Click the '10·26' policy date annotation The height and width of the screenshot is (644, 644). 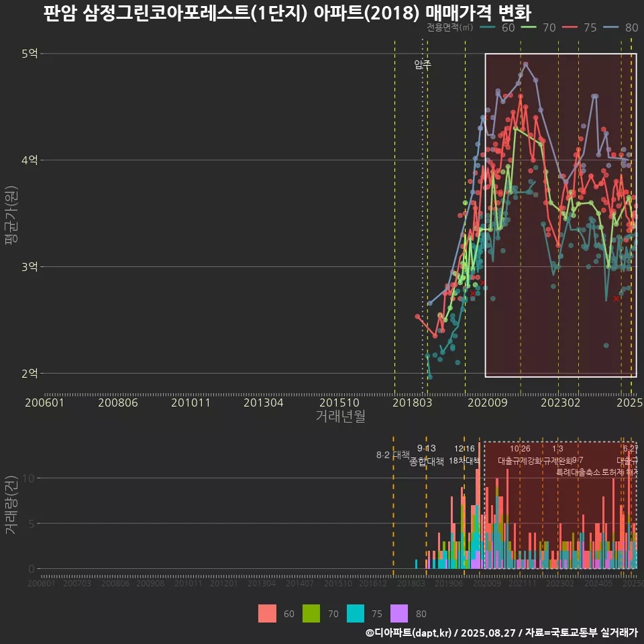pos(520,449)
